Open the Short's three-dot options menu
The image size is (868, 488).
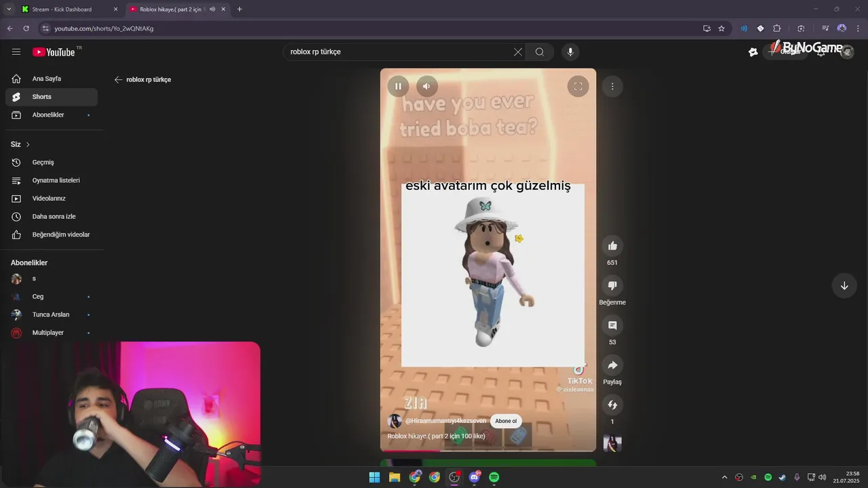point(612,86)
